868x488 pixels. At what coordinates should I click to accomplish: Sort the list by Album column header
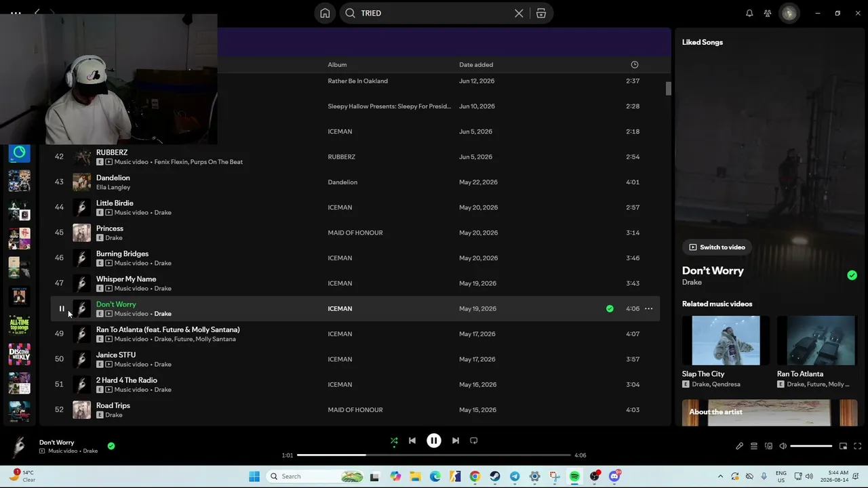[337, 64]
